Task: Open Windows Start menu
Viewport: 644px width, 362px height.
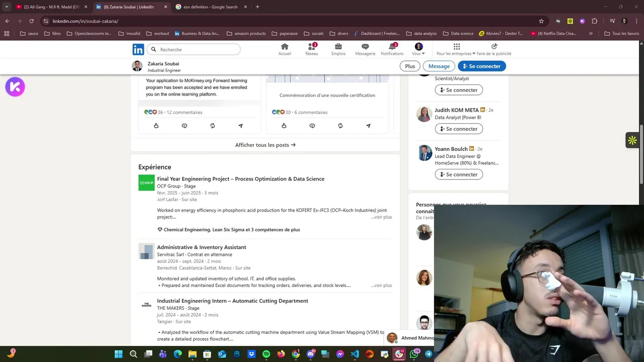Action: pyautogui.click(x=119, y=354)
